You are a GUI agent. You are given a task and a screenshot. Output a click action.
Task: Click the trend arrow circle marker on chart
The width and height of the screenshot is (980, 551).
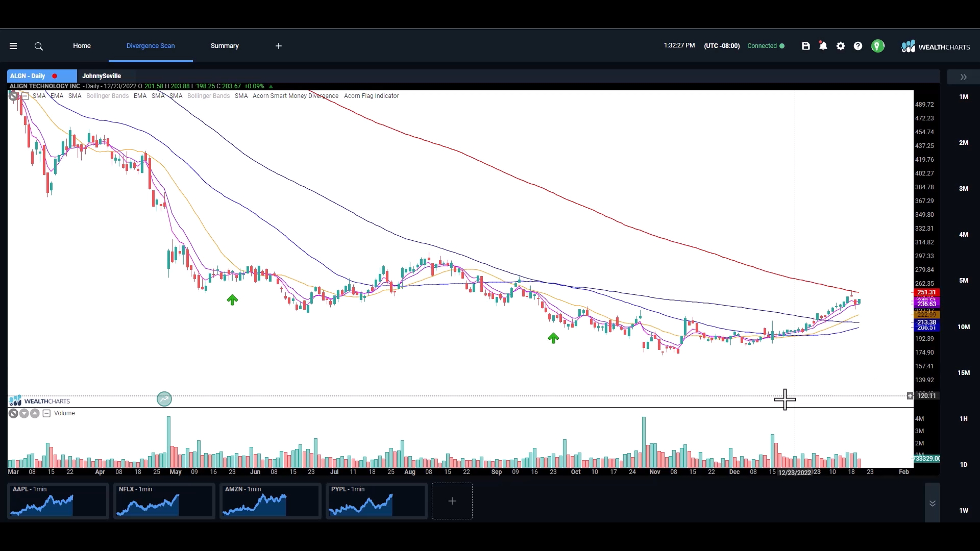pyautogui.click(x=164, y=399)
